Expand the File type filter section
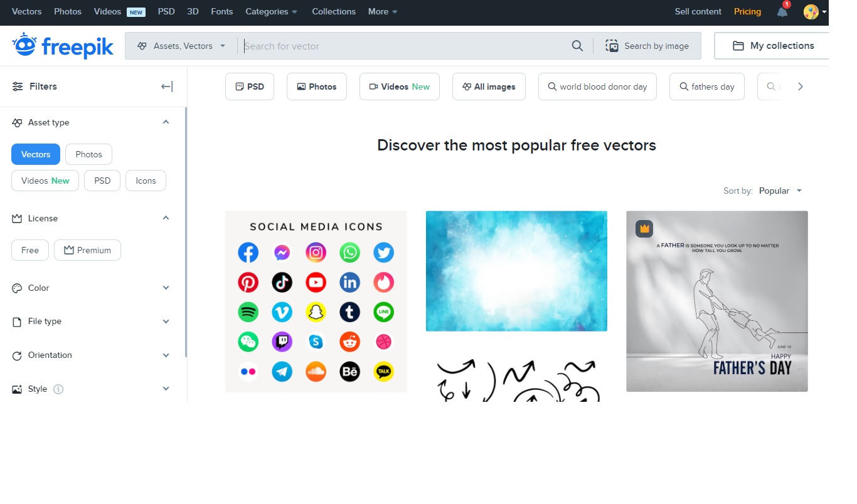The height and width of the screenshot is (504, 857). point(166,322)
